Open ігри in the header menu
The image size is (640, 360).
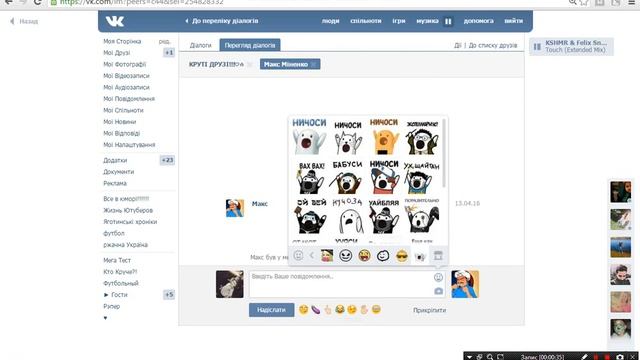399,21
